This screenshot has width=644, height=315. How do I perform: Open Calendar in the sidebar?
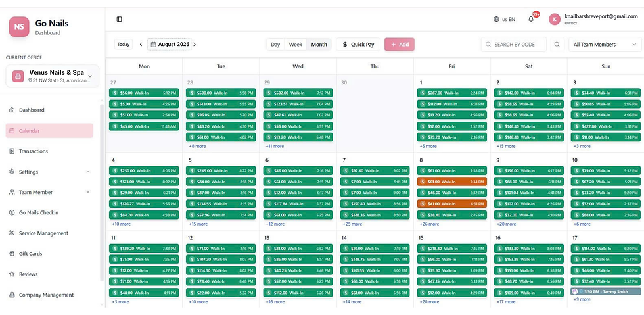click(x=49, y=131)
